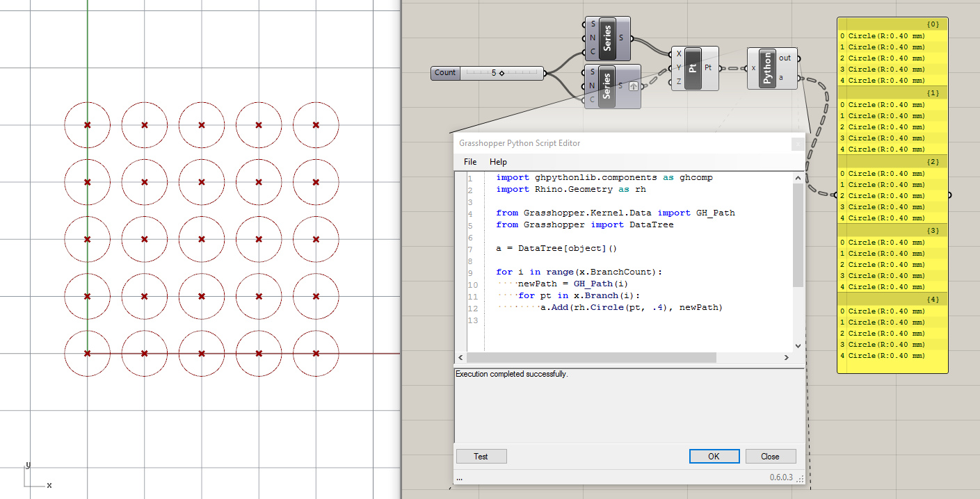Screen dimensions: 980x499
Task: Click the Pt point construction component
Action: (x=693, y=67)
